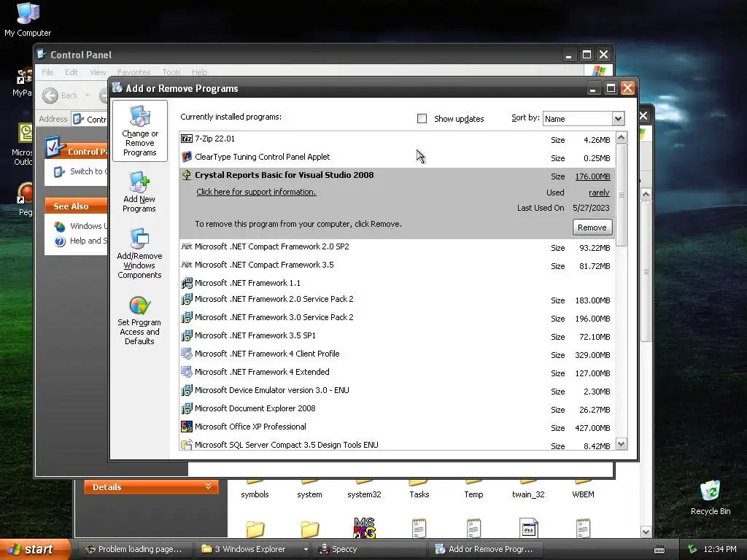Click Add or Remove Programs taskbar button

(x=484, y=549)
